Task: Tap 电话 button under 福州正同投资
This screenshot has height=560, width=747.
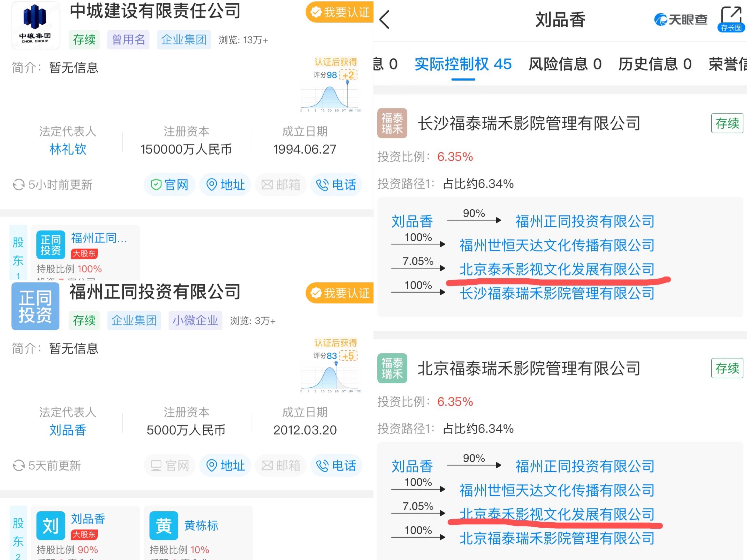Action: [x=336, y=465]
